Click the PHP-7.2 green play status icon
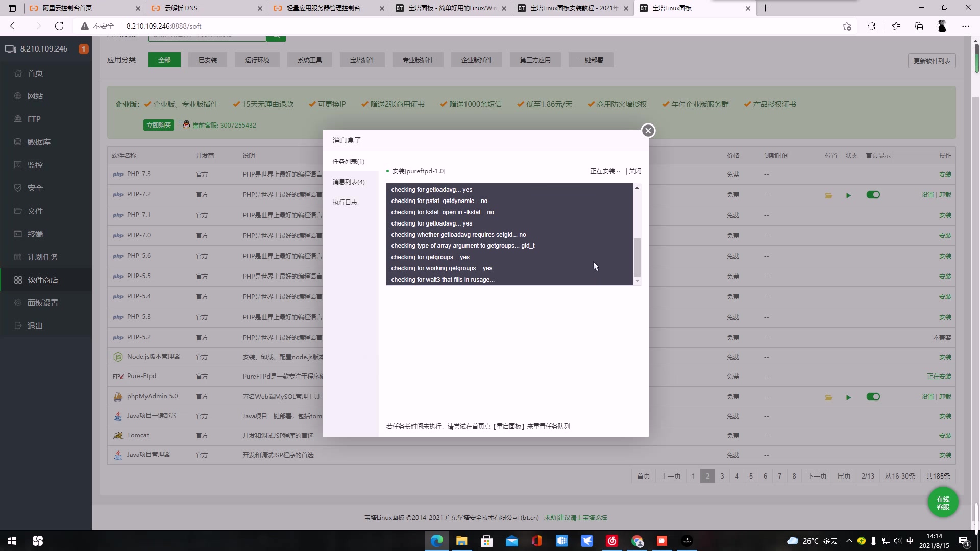980x551 pixels. [848, 195]
